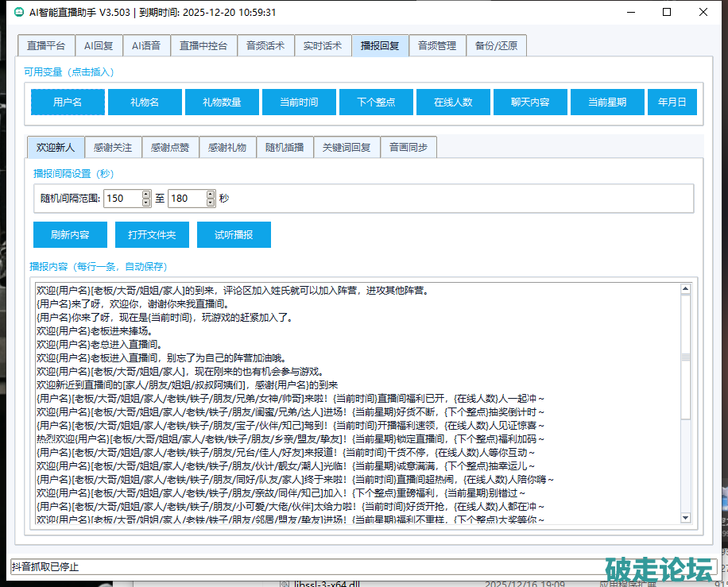Viewport: 728px width, 587px height.
Task: Decrease the maximum random interval value
Action: pos(211,203)
